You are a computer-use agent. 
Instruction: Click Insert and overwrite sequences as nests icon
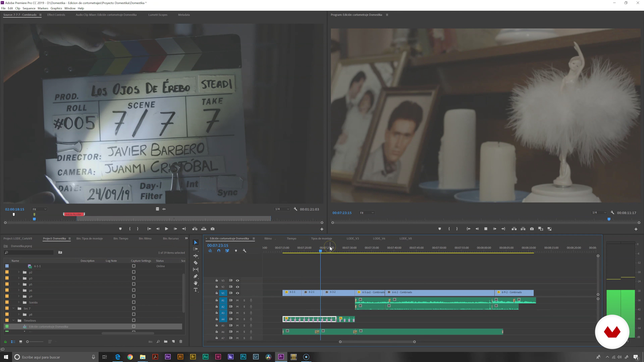tap(210, 251)
